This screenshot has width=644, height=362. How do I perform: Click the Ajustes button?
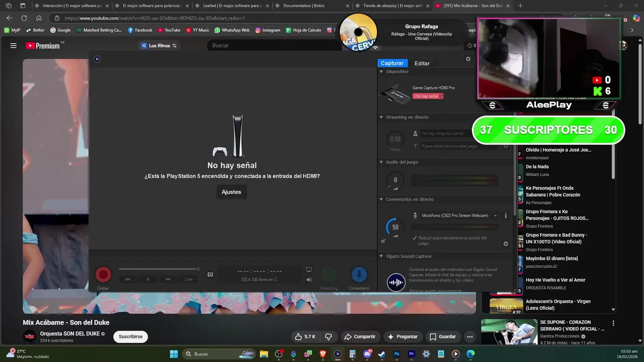click(231, 192)
